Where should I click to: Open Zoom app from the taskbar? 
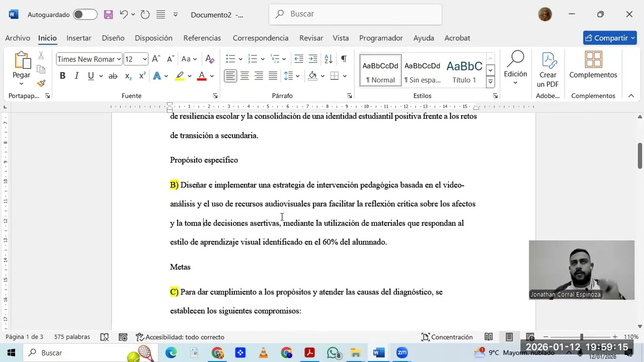pos(402,353)
